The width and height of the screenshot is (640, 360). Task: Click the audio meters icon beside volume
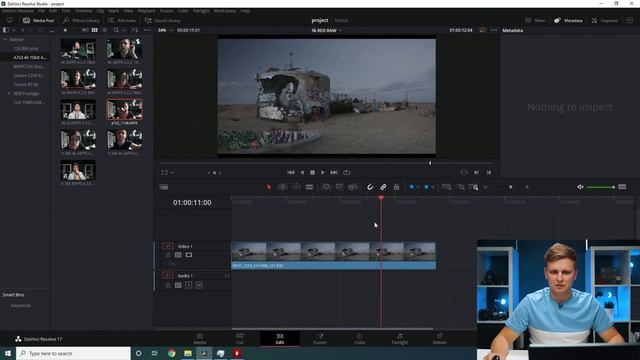622,187
